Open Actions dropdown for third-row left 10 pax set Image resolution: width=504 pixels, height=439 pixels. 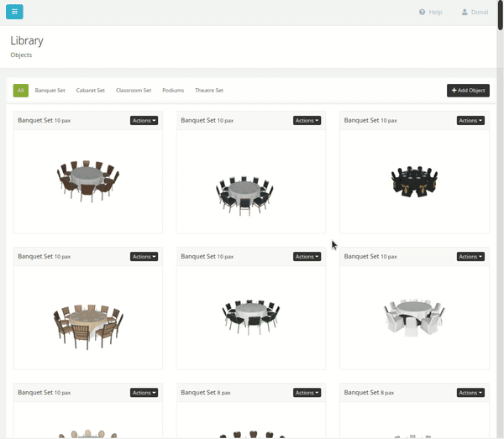(x=144, y=393)
